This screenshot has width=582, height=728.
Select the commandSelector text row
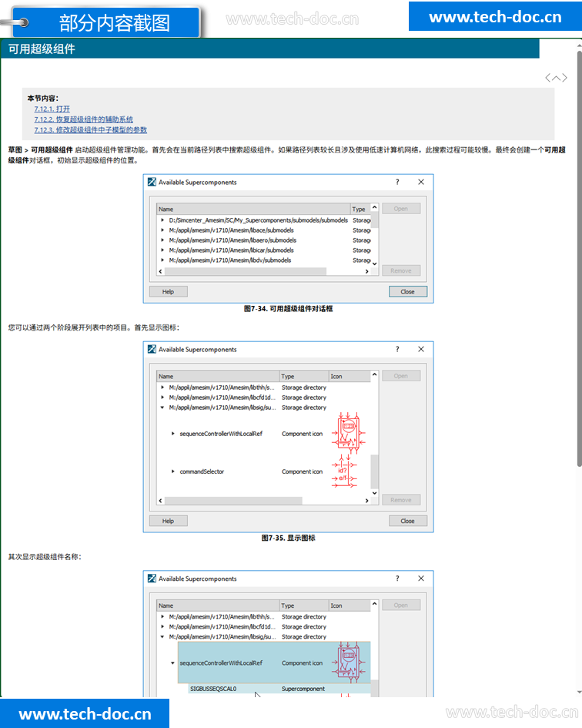click(202, 471)
